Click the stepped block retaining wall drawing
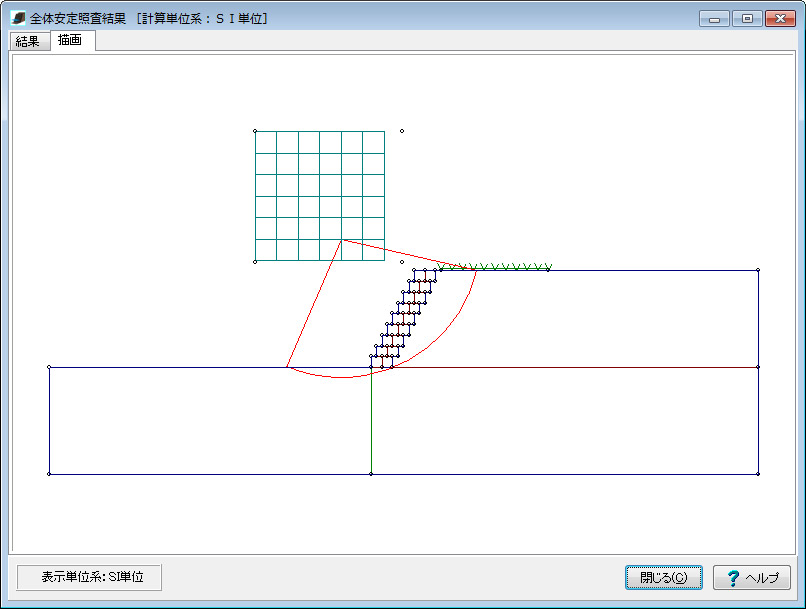Image resolution: width=806 pixels, height=609 pixels. pos(404,319)
